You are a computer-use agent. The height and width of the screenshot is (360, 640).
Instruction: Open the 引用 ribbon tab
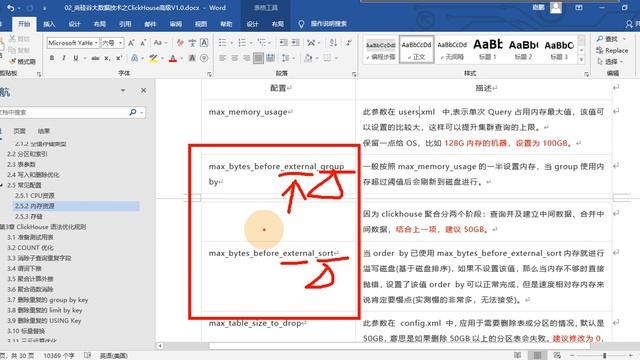(x=125, y=24)
